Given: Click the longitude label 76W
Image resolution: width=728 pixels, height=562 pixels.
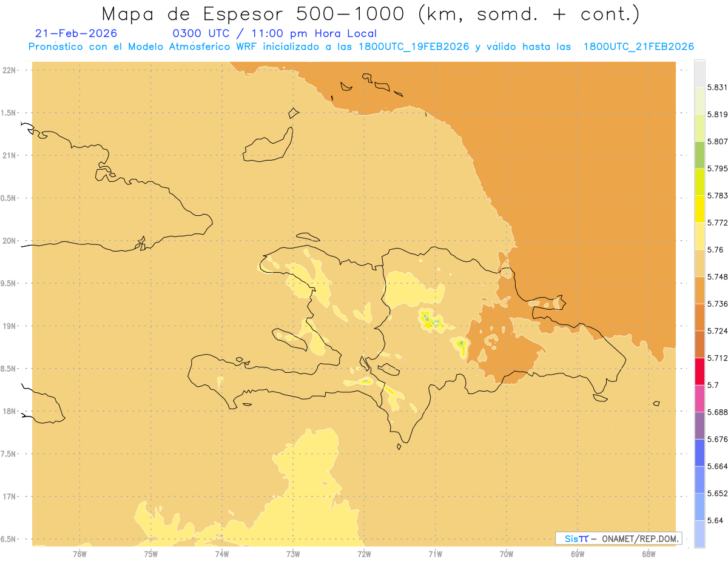Looking at the screenshot, I should [x=80, y=554].
